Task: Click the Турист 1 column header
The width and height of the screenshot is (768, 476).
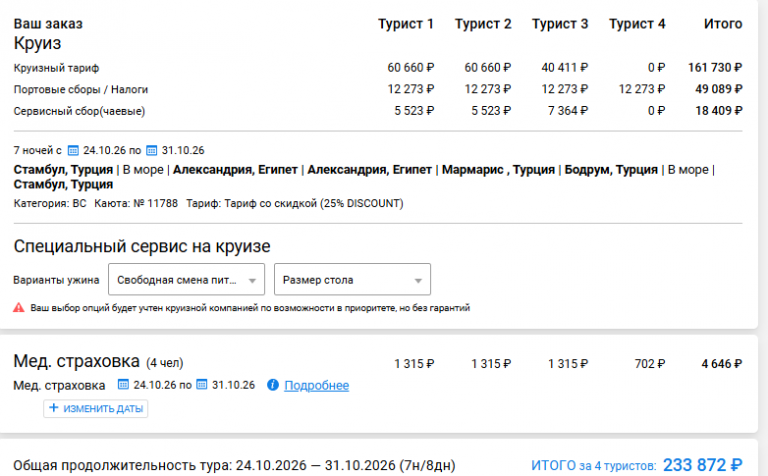Action: 406,24
